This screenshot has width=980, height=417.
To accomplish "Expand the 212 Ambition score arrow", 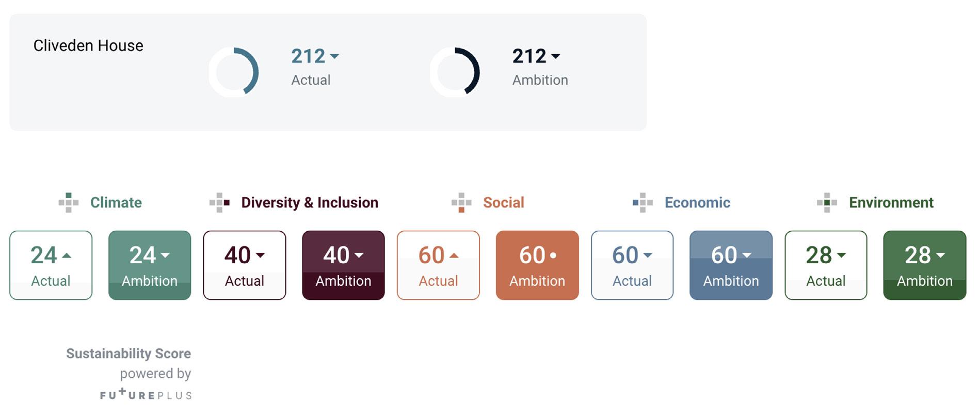I will pyautogui.click(x=555, y=56).
